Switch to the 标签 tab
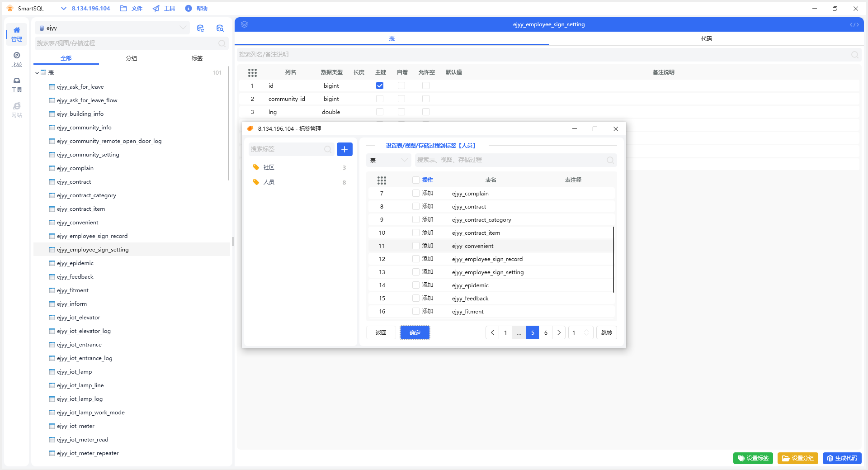 coord(197,58)
